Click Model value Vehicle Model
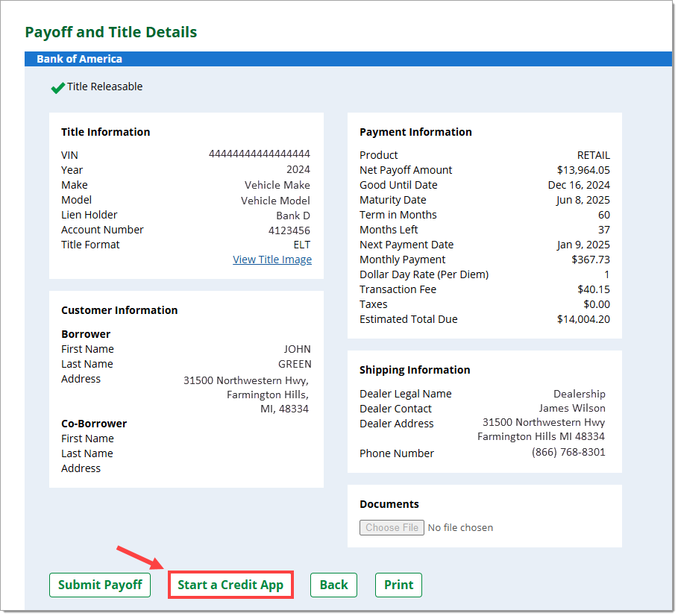The width and height of the screenshot is (678, 616). [x=275, y=201]
